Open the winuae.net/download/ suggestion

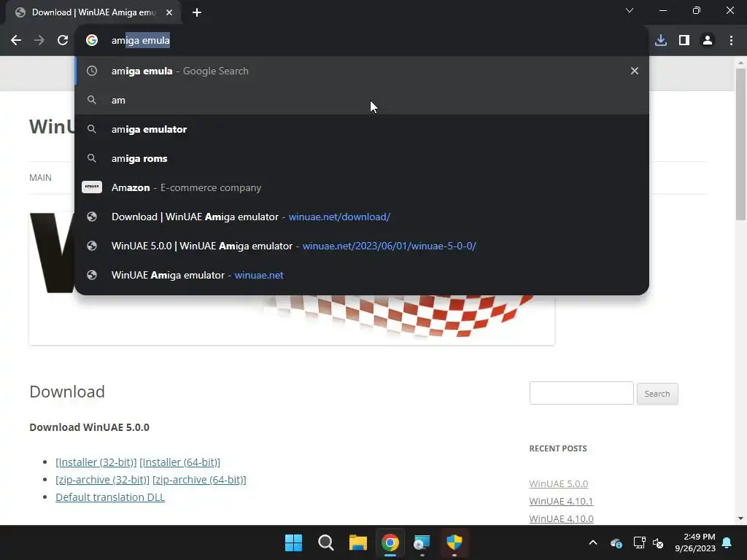(x=362, y=217)
